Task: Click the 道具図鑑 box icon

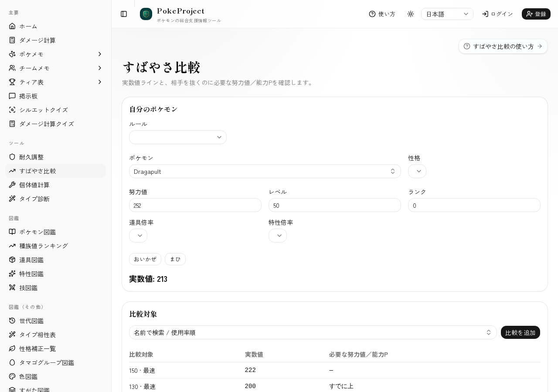Action: (12, 260)
